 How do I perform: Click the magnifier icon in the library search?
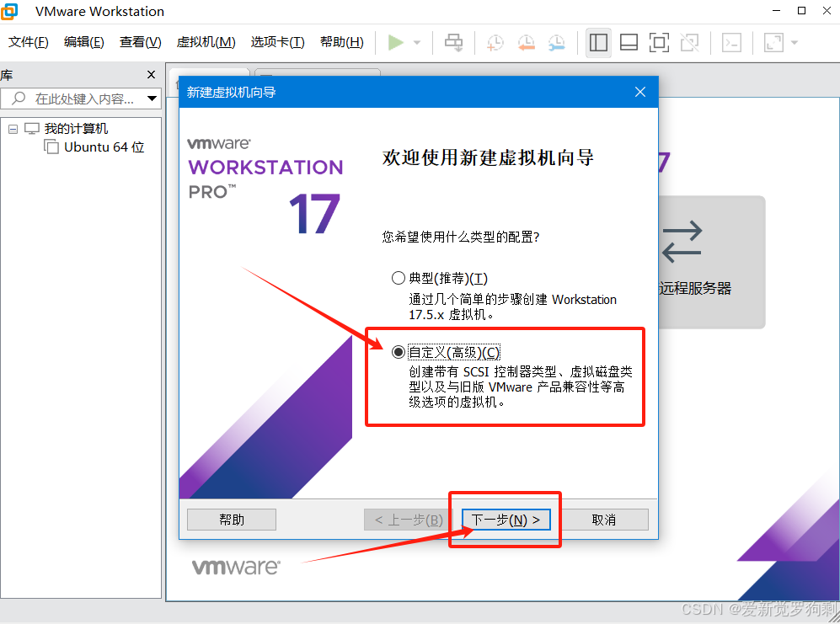click(19, 98)
